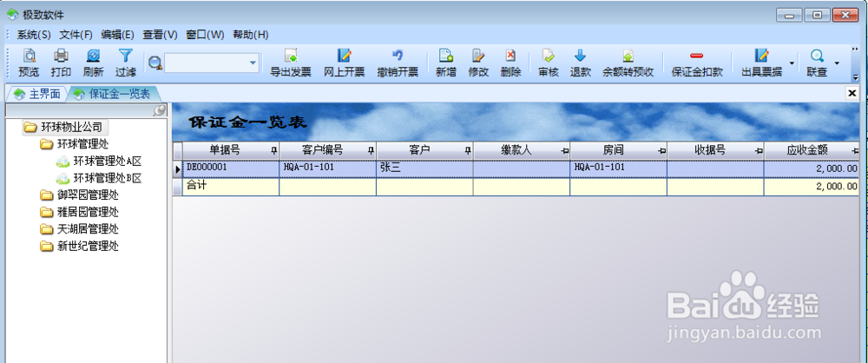Image resolution: width=868 pixels, height=363 pixels.
Task: Open the 编辑(E) menu
Action: (117, 35)
